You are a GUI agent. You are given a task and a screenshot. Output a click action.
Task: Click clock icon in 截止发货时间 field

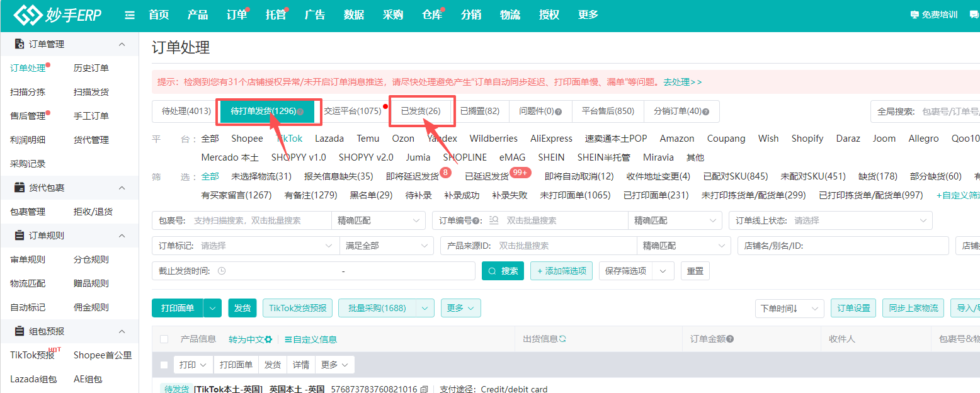coord(222,271)
